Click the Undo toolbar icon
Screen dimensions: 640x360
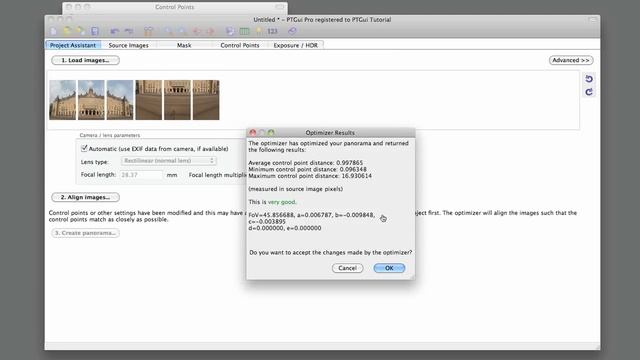(115, 31)
